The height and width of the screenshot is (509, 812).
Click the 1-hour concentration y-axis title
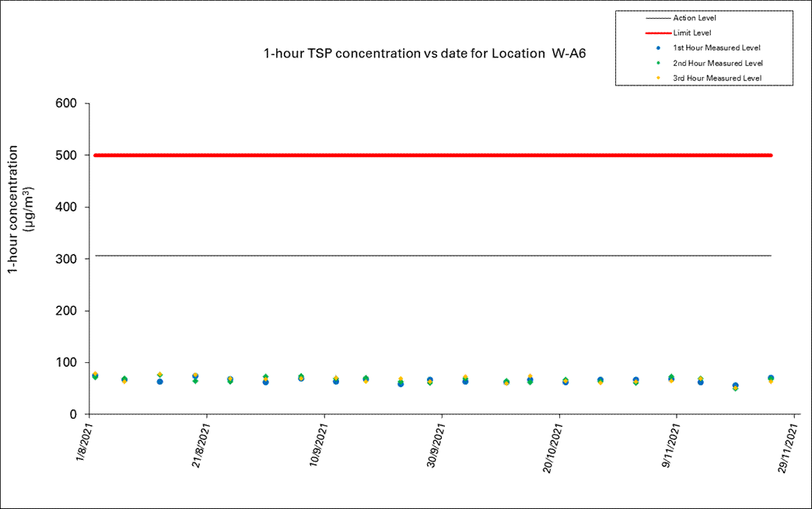tap(19, 208)
